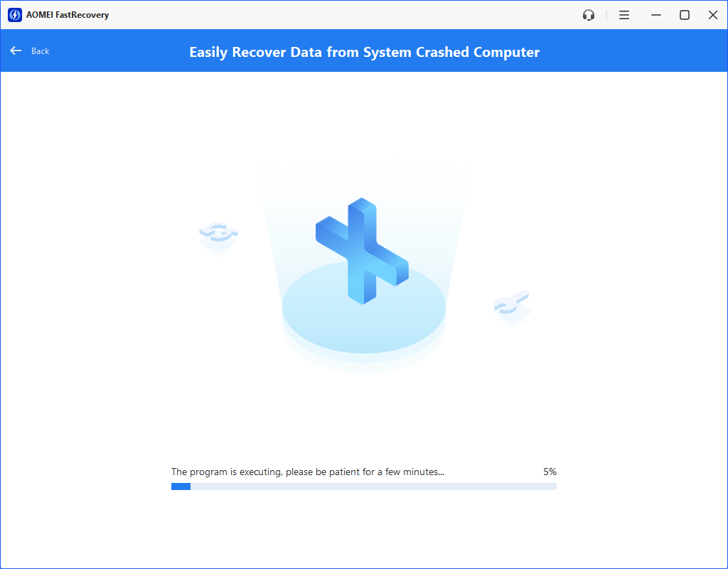Click the AOMEI FastRecovery title text

pos(68,15)
